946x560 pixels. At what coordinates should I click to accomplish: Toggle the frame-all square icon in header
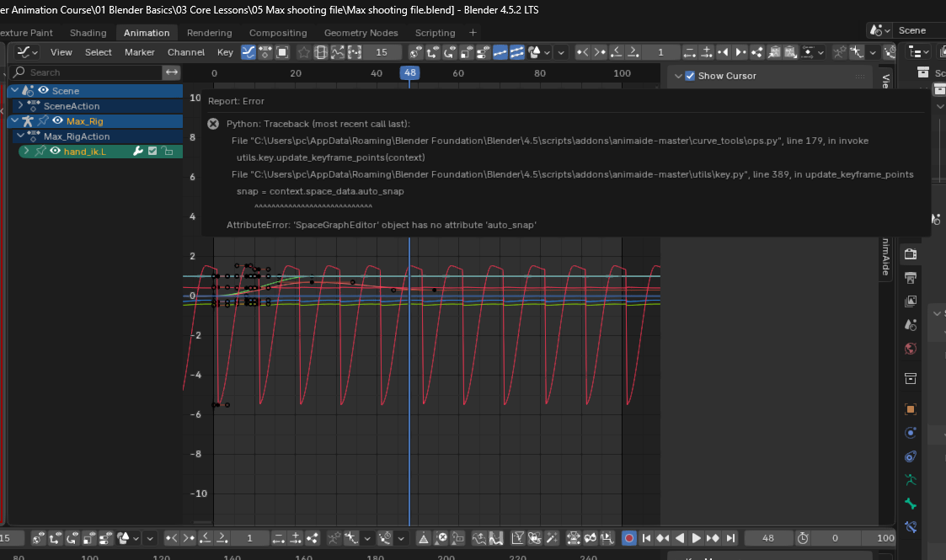click(x=281, y=52)
